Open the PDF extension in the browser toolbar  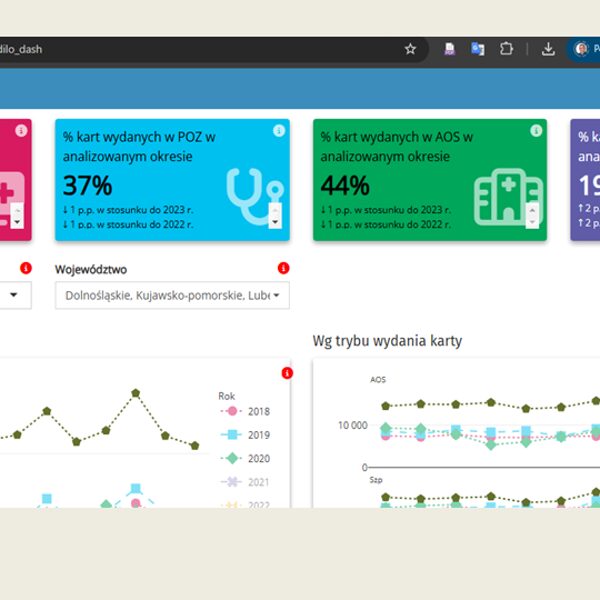click(450, 49)
